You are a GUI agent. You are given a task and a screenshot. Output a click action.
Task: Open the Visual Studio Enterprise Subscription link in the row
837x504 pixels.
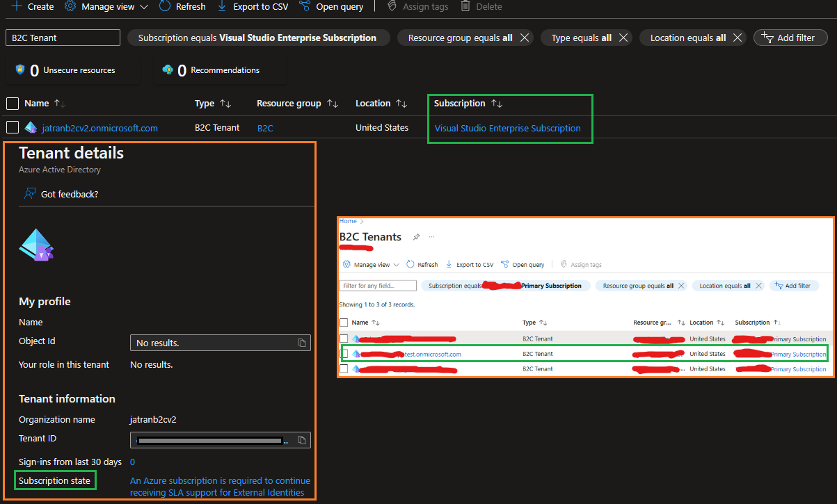[508, 128]
